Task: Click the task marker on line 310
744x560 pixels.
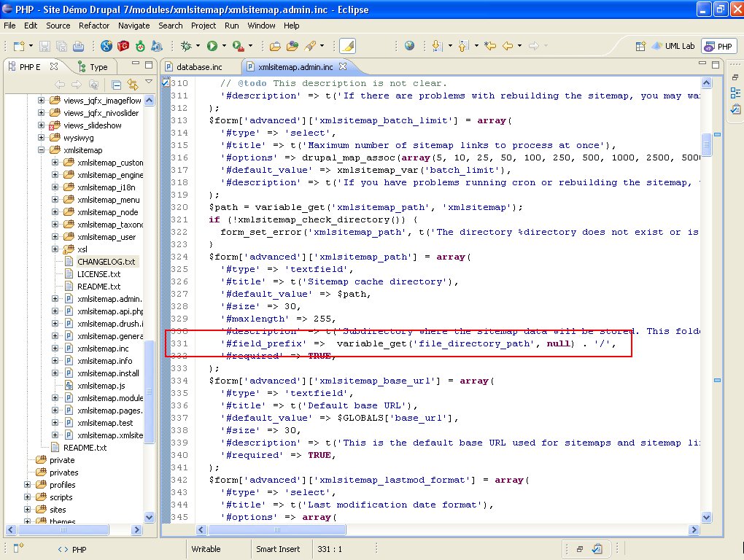Action: [x=166, y=83]
